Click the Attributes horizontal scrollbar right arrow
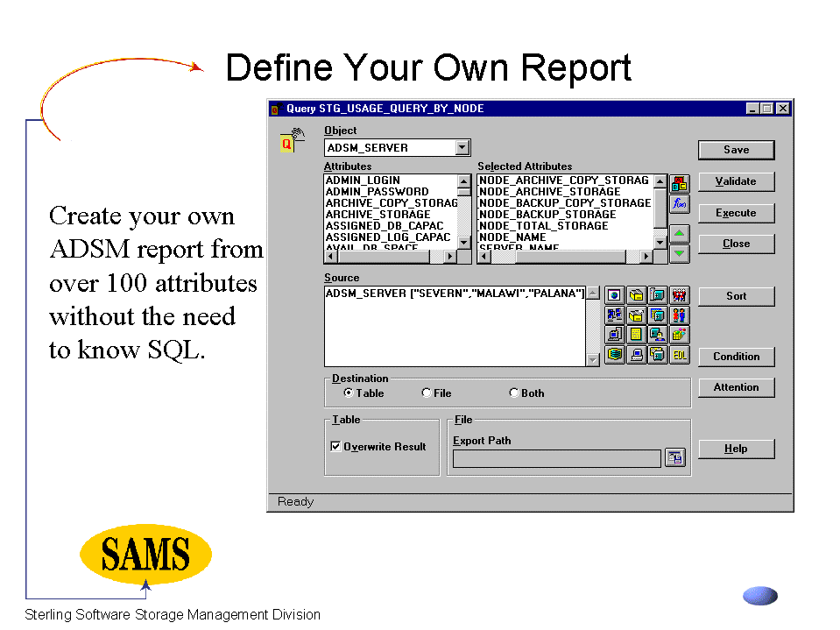This screenshot has height=630, width=840. click(451, 257)
